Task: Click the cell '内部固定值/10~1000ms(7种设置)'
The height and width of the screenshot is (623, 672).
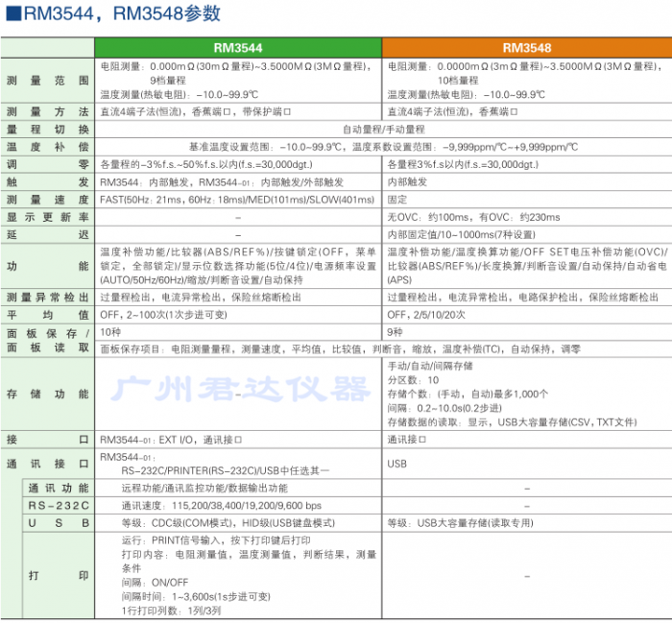Action: pyautogui.click(x=461, y=235)
